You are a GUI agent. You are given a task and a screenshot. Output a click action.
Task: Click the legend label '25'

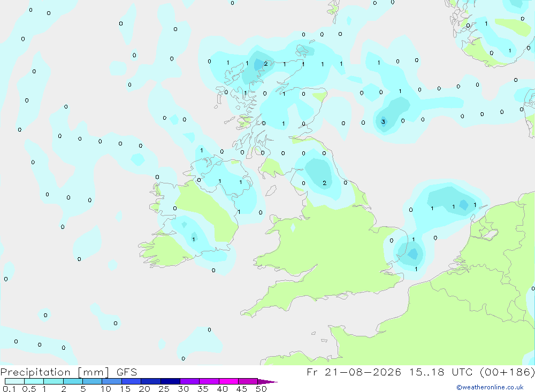164,389
